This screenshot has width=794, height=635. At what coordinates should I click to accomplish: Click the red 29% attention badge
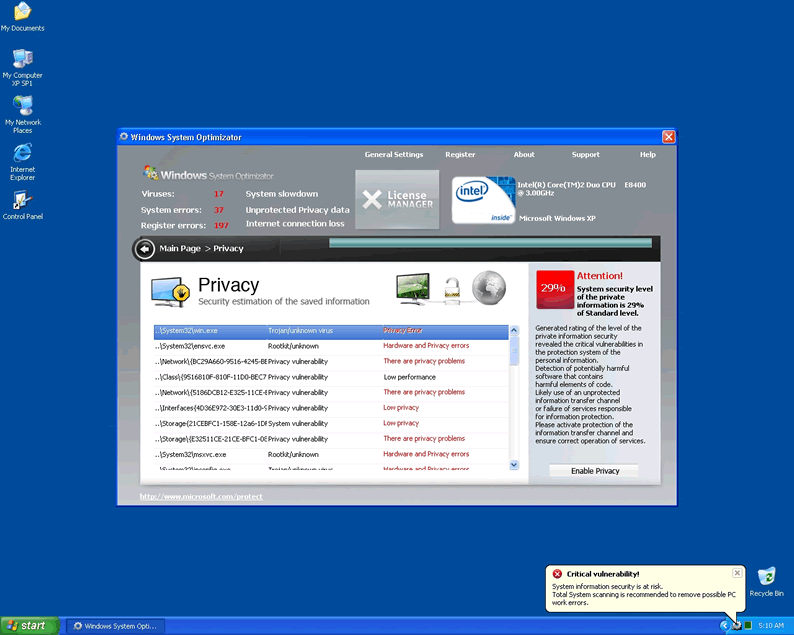coord(554,288)
